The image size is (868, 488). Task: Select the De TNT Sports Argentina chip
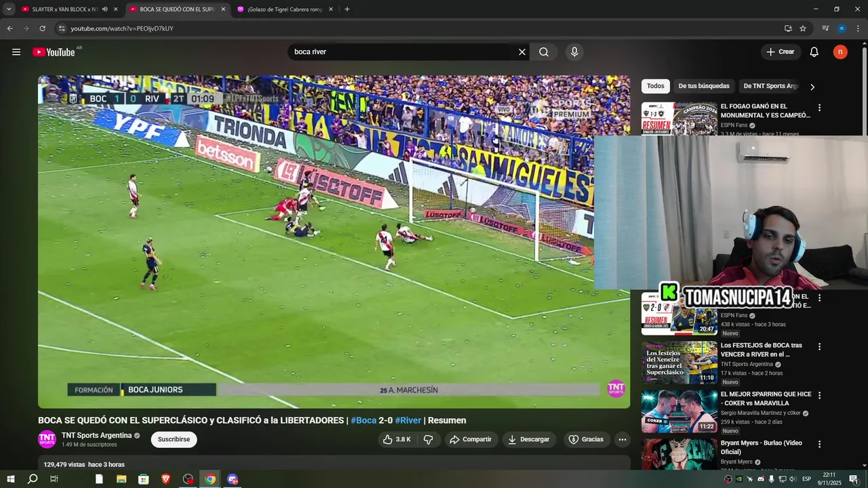(x=771, y=86)
